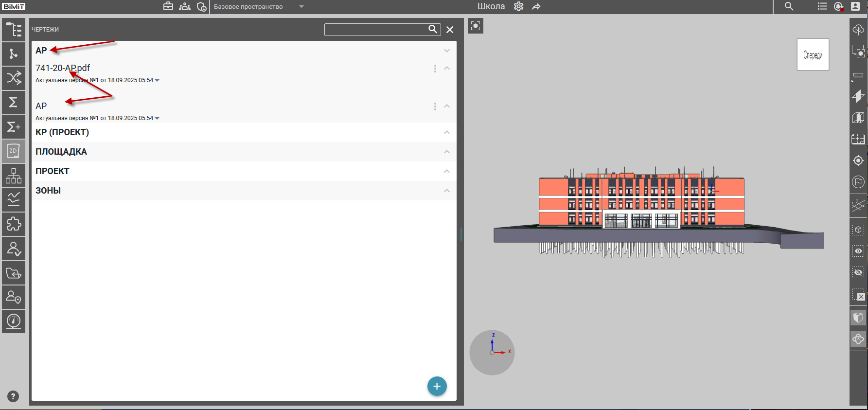
Task: Collapse the АР drawings group
Action: tap(446, 51)
